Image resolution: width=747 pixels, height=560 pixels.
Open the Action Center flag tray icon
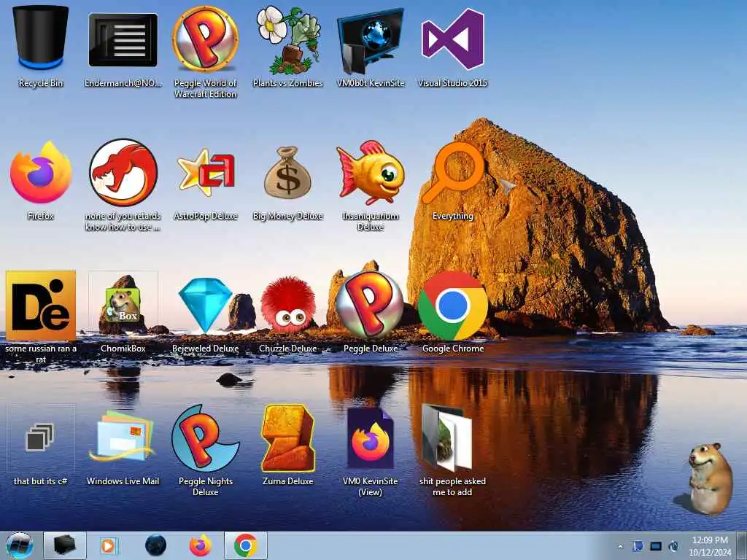(638, 546)
